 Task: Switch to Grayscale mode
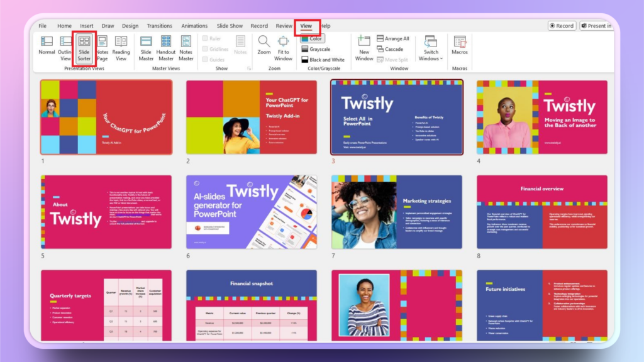[x=316, y=49]
